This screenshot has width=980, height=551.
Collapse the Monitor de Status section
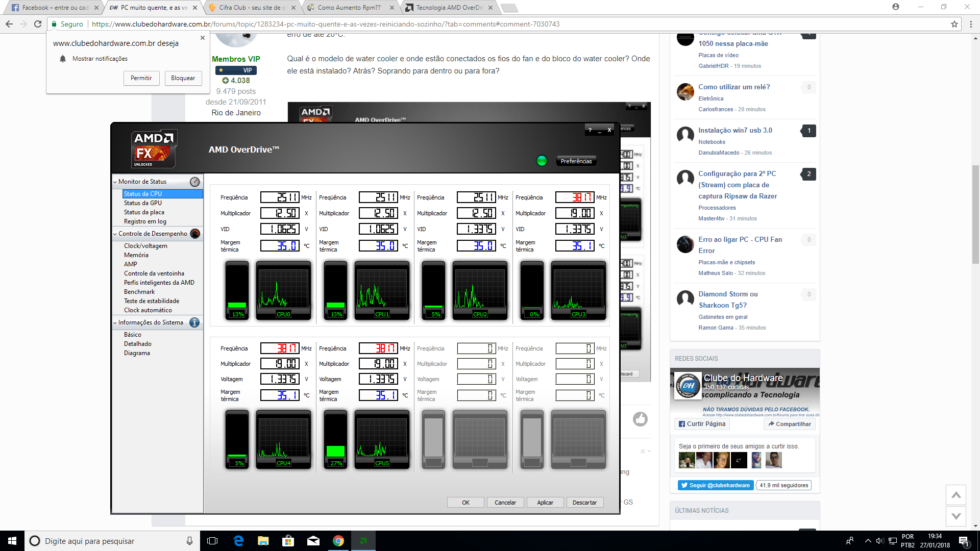[x=115, y=182]
